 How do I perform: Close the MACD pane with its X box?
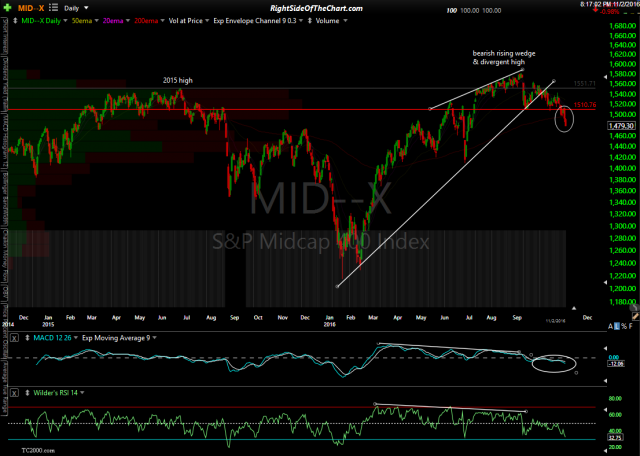(14, 338)
